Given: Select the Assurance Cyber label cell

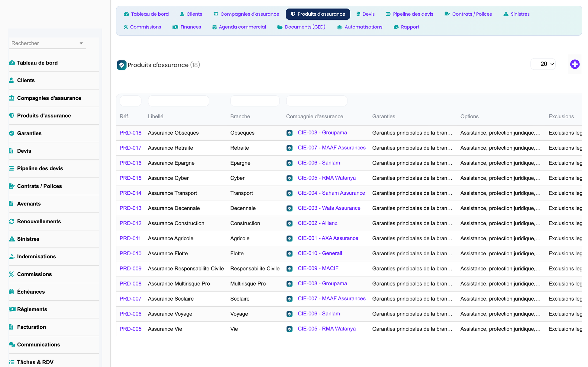Looking at the screenshot, I should click(x=168, y=178).
